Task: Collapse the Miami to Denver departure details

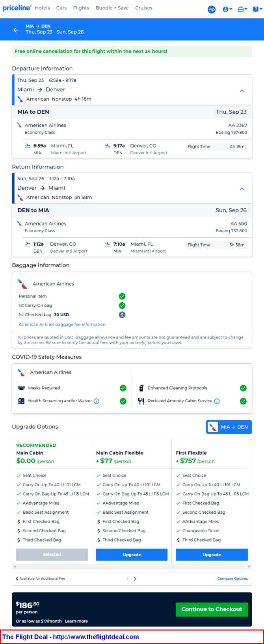Action: 242,91
